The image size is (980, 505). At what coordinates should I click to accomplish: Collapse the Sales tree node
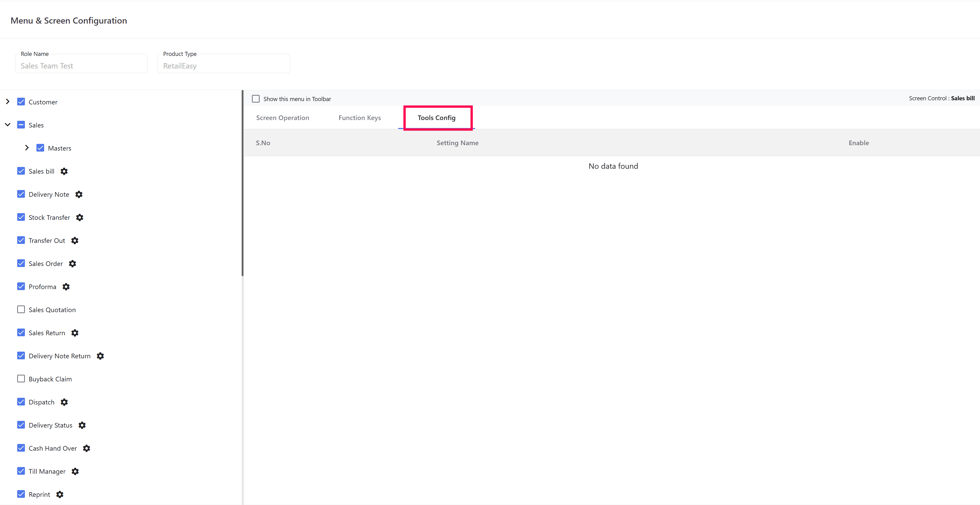(x=8, y=125)
